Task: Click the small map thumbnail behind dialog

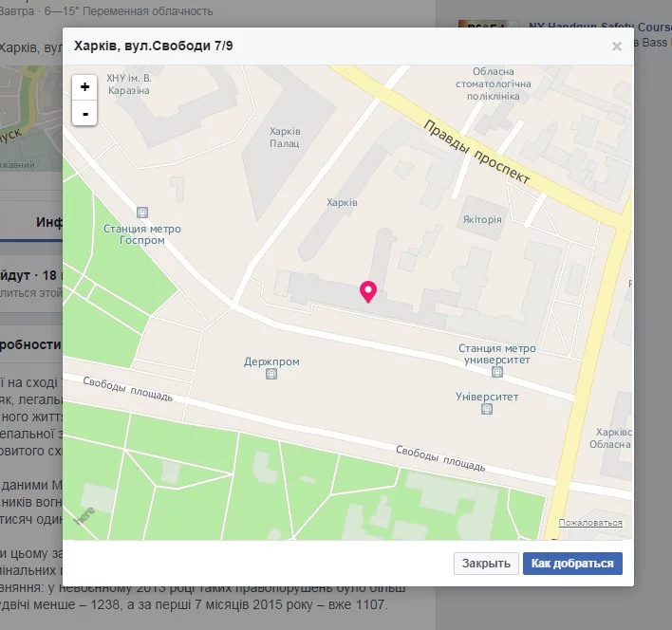Action: click(31, 119)
